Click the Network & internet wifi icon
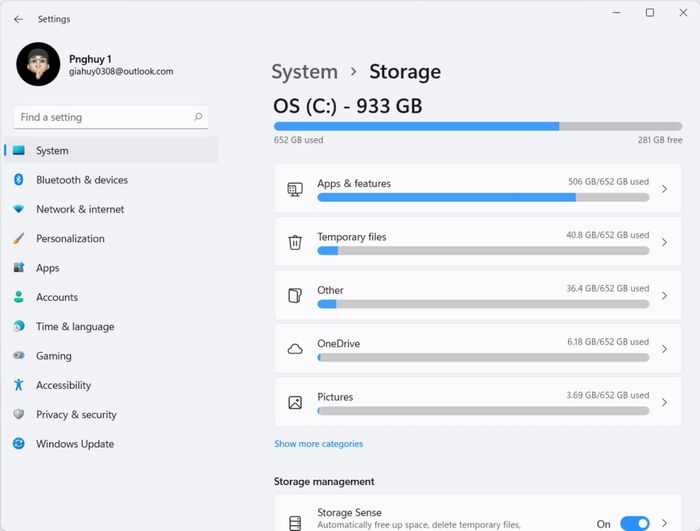The image size is (700, 531). [x=19, y=209]
